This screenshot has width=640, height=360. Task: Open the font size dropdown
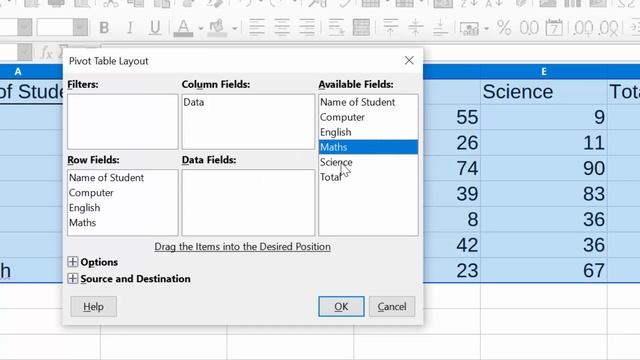[80, 28]
